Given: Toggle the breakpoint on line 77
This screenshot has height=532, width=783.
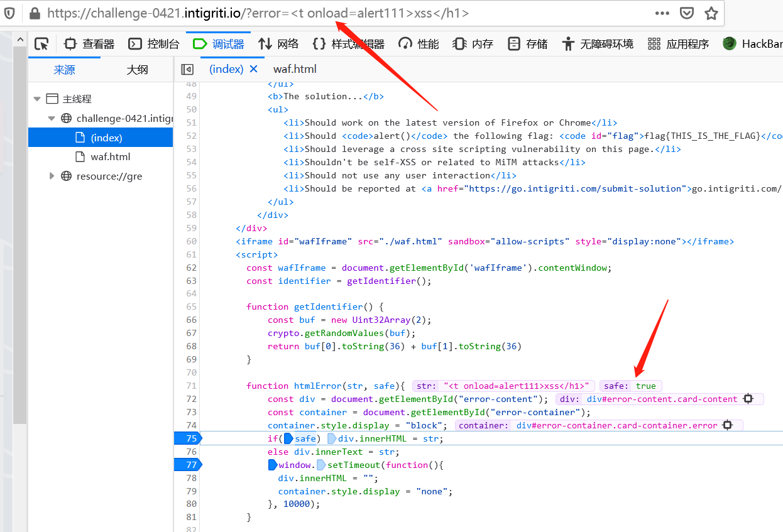Looking at the screenshot, I should 189,465.
